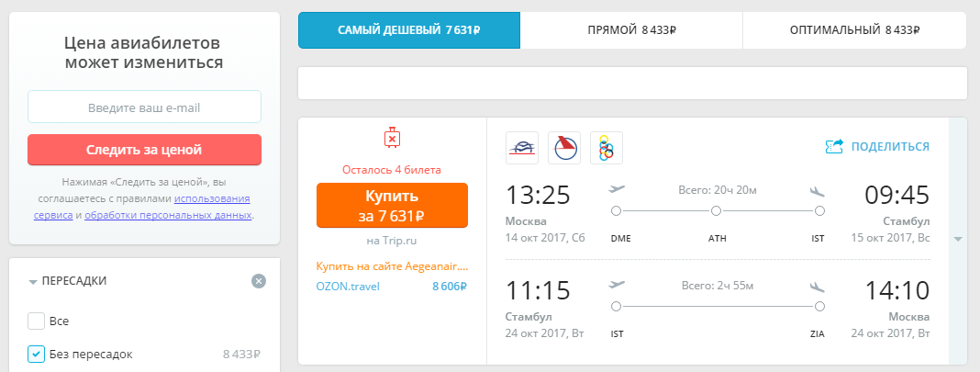Clear the Пересадки filter with the X icon

[x=259, y=281]
